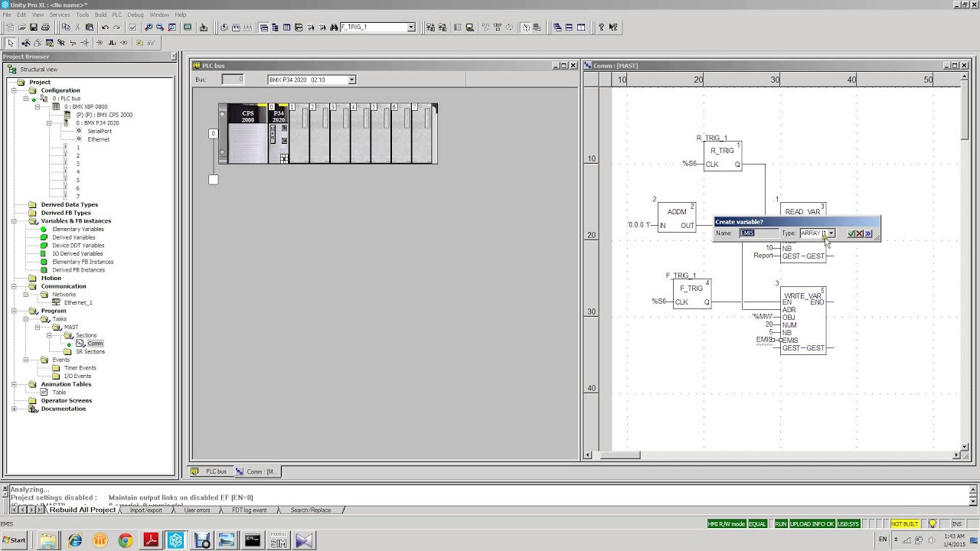Open the File menu
Image resolution: width=980 pixels, height=551 pixels.
(7, 15)
